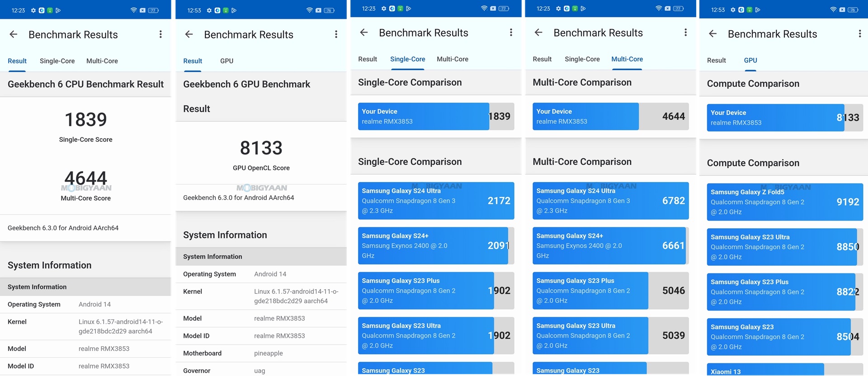Select Galaxy S24 Ultra entry scoring 6782

point(611,201)
